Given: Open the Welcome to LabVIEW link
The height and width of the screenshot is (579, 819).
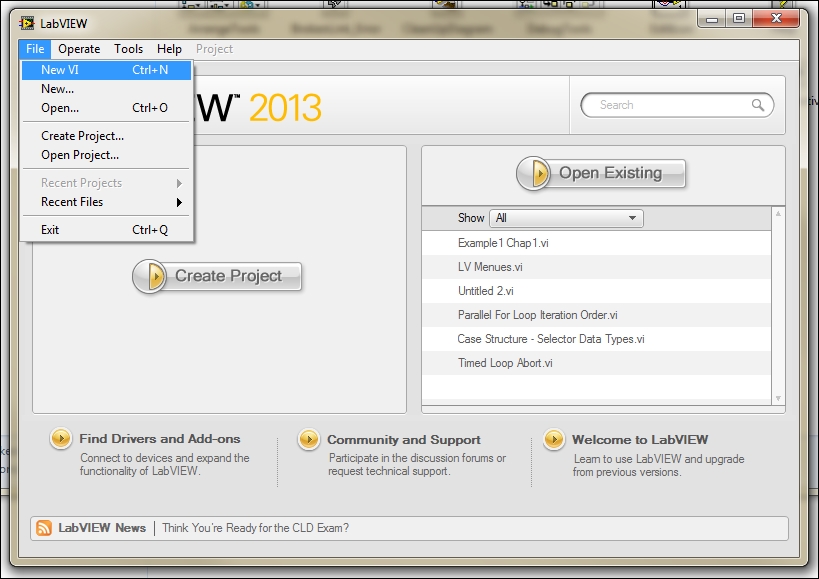Looking at the screenshot, I should coord(640,440).
